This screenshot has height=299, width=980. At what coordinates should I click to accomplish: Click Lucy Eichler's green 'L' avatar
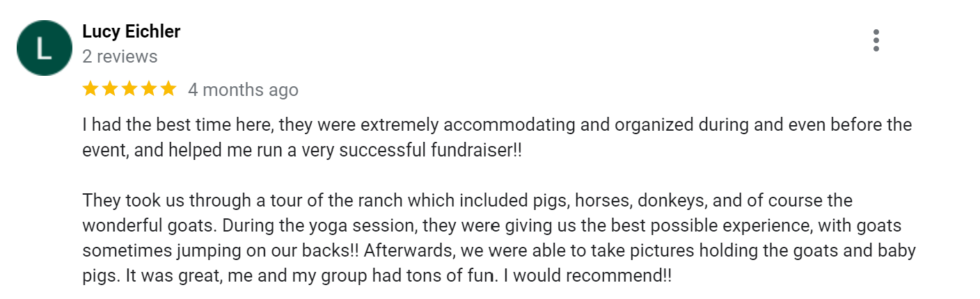[x=45, y=48]
